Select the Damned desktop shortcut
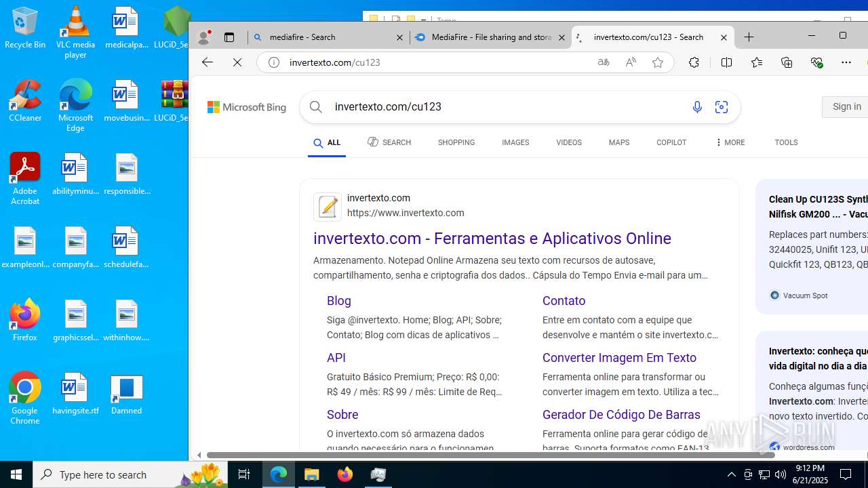This screenshot has width=868, height=488. 126,394
